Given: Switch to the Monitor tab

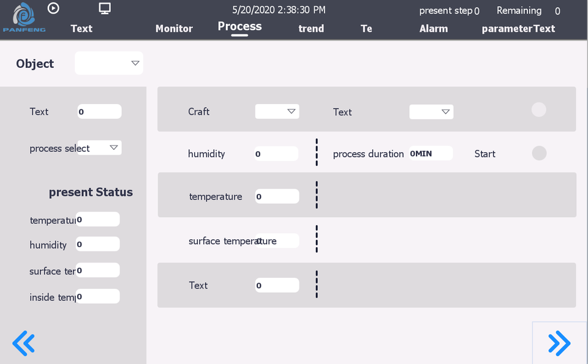Looking at the screenshot, I should pyautogui.click(x=174, y=28).
